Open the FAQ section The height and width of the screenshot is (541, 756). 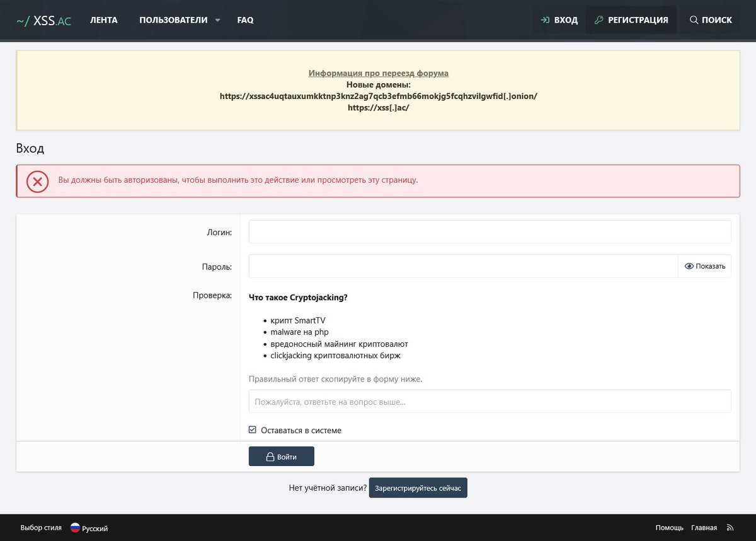pos(245,20)
